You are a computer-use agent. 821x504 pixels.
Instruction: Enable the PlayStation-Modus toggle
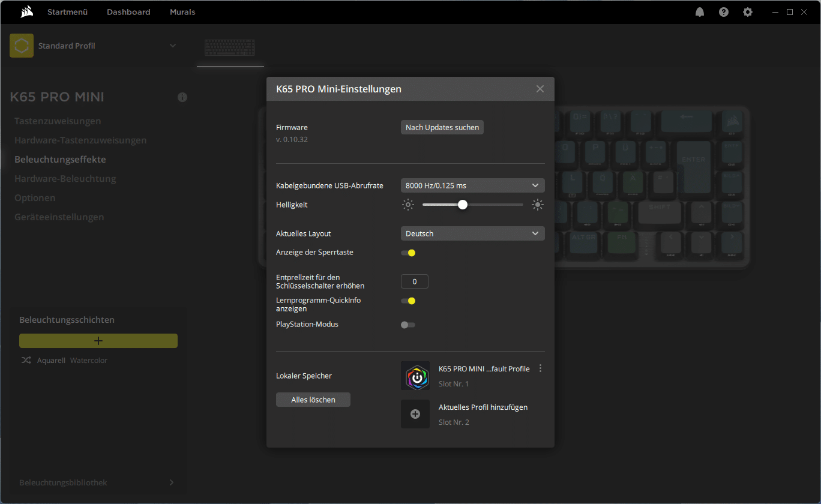click(408, 325)
